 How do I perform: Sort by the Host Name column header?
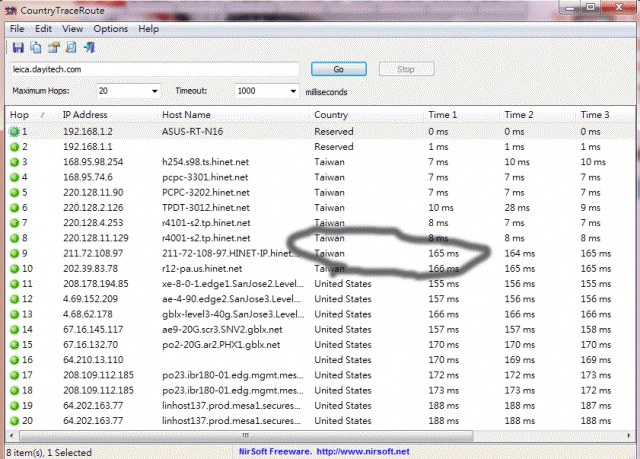click(234, 115)
